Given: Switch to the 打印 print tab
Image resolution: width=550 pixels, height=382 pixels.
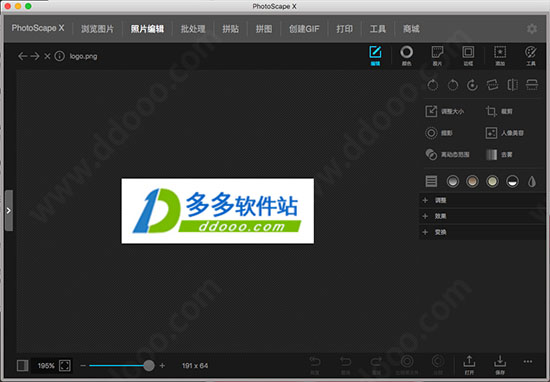Looking at the screenshot, I should click(x=344, y=29).
